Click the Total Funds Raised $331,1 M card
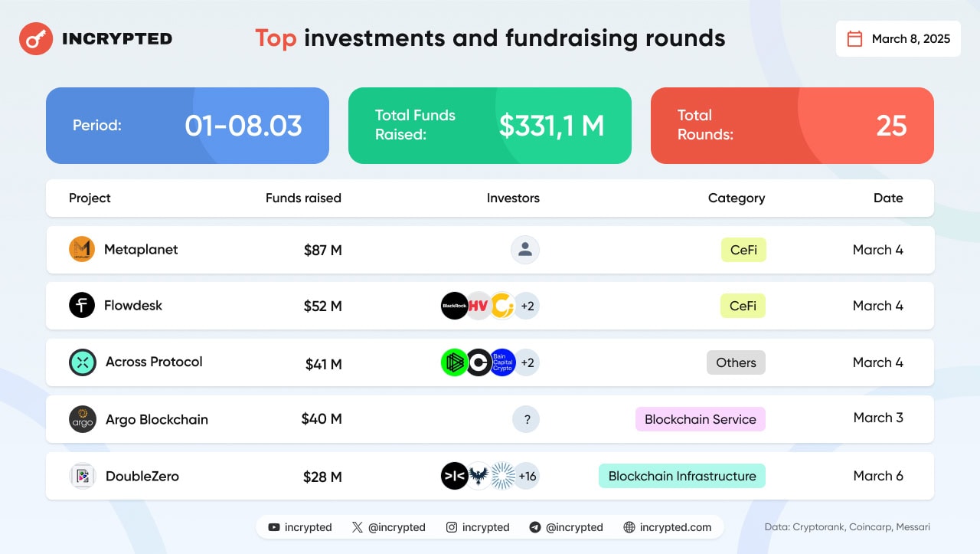The width and height of the screenshot is (980, 554). tap(490, 126)
